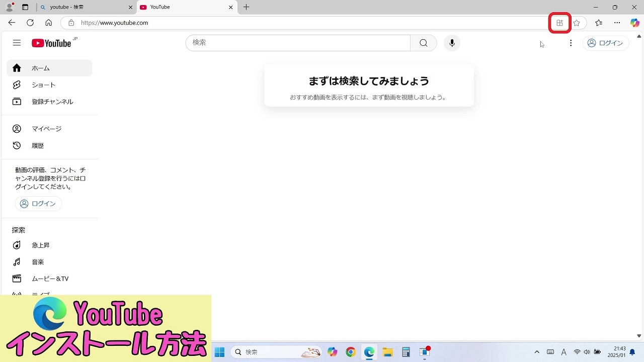Image resolution: width=644 pixels, height=362 pixels.
Task: Open Copilot sidebar icon
Action: point(635,23)
